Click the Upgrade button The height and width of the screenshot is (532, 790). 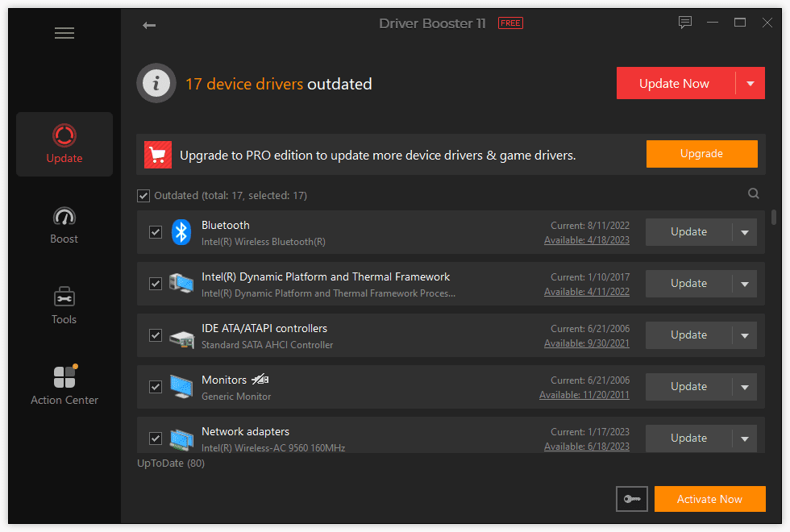(x=701, y=154)
